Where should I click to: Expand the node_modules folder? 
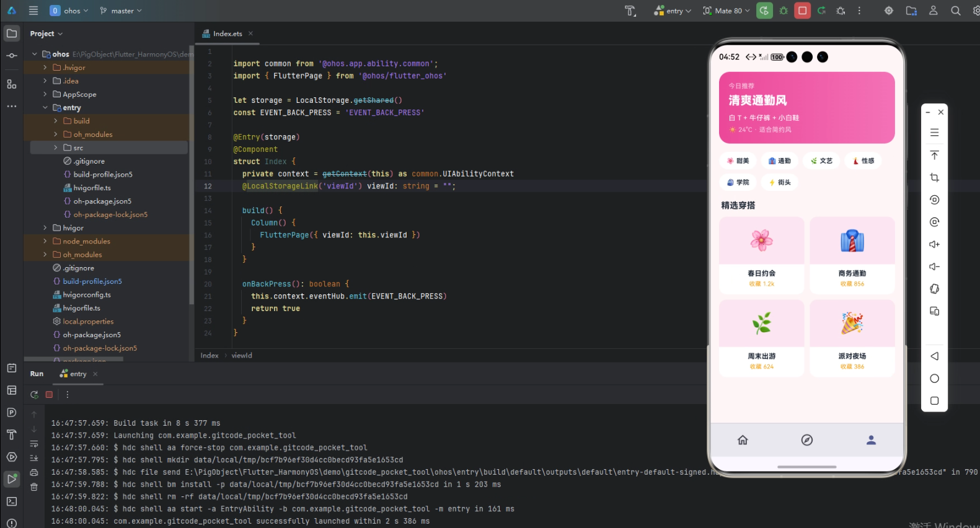(45, 241)
